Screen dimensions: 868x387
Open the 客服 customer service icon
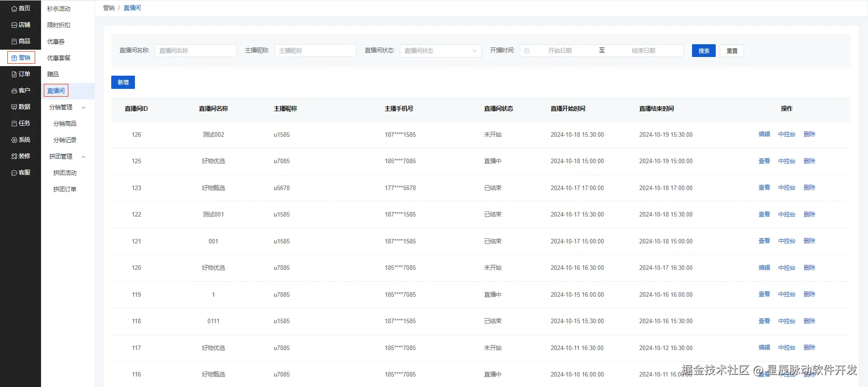[x=14, y=173]
